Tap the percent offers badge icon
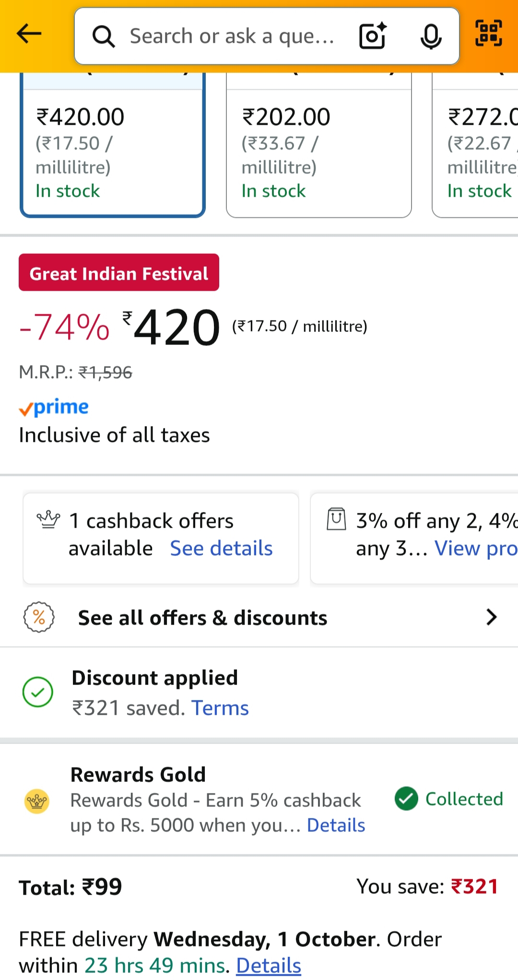Screen dimensions: 518x980 click(39, 617)
